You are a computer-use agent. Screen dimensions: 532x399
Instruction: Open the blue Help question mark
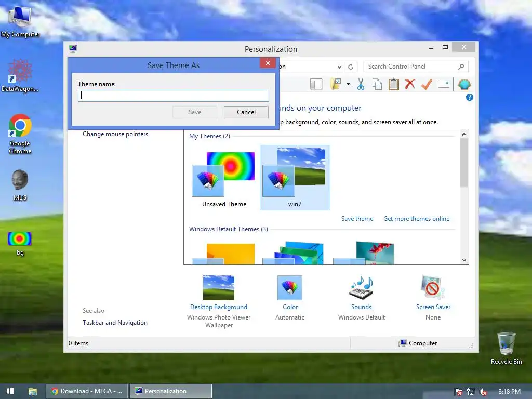coord(469,97)
